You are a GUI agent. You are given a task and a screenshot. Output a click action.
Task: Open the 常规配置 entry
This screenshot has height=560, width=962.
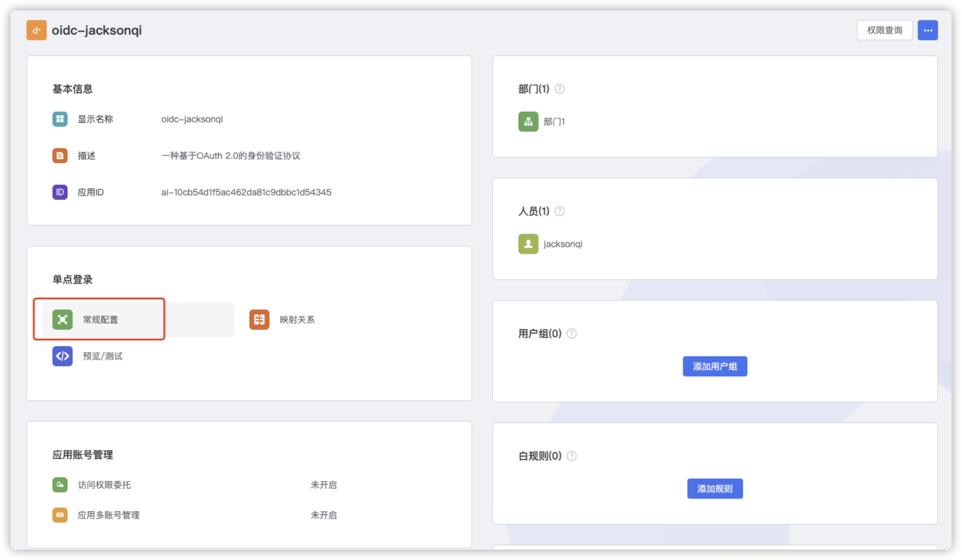point(138,319)
